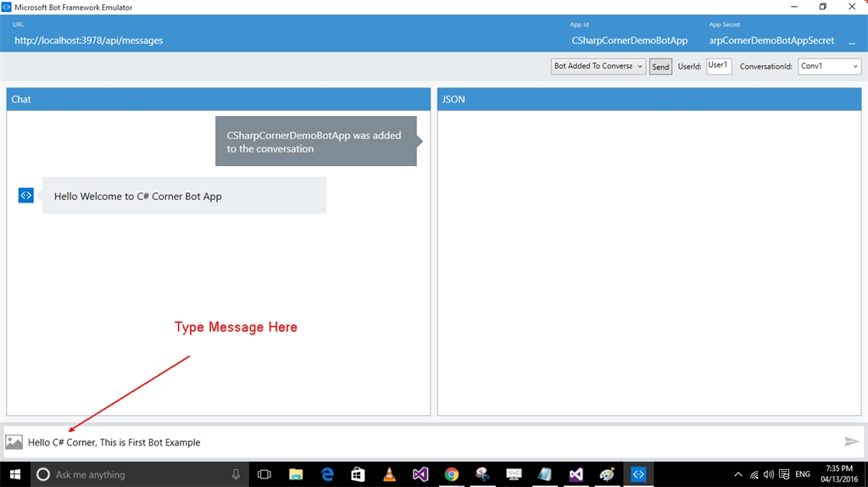Viewport: 868px width, 487px height.
Task: Click the message input with Hello C# Corner text
Action: pos(431,442)
